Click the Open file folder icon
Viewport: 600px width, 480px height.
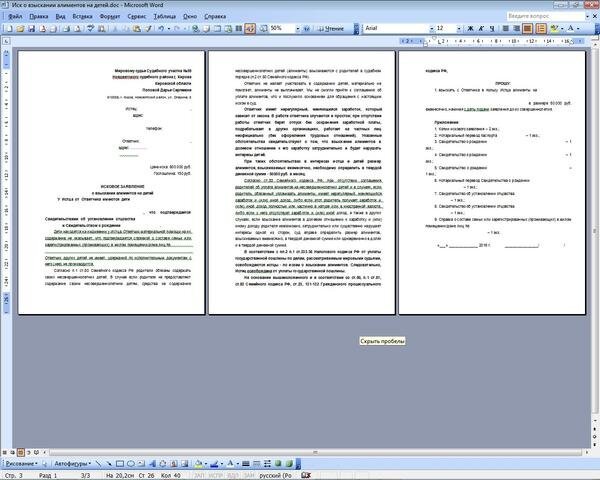pos(21,30)
